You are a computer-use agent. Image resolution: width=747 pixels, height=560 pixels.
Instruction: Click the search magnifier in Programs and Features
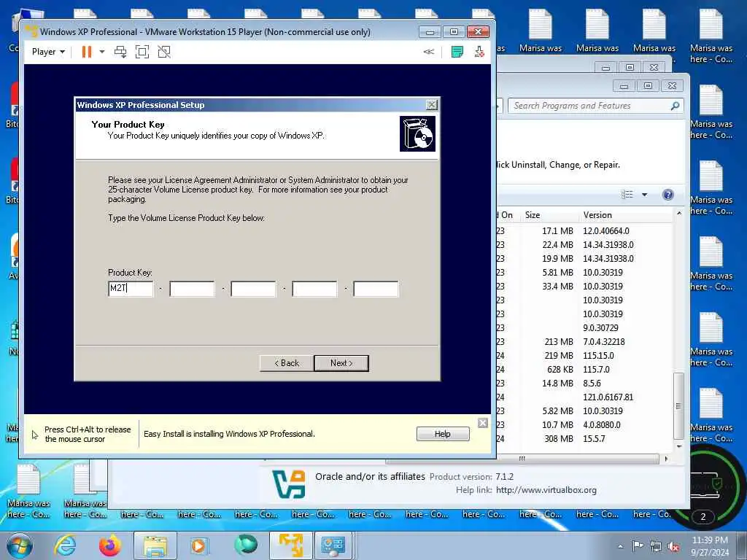click(675, 106)
